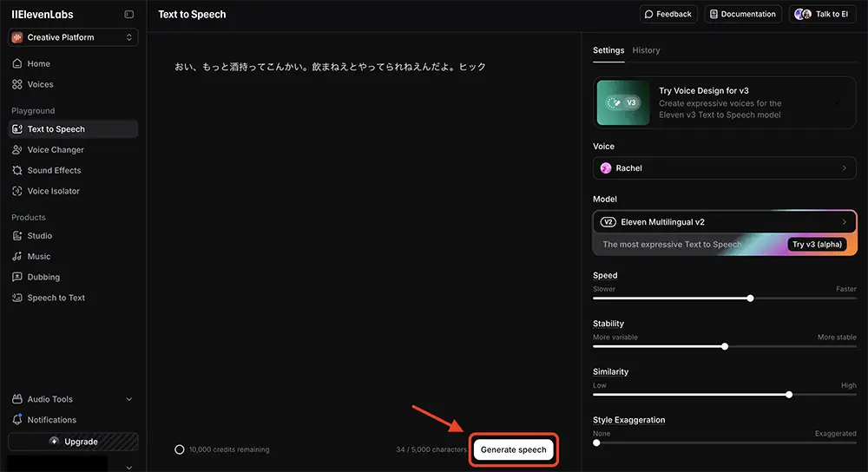Click the Try v3 (alpha) button
Screen dimensions: 868x472
pos(817,244)
